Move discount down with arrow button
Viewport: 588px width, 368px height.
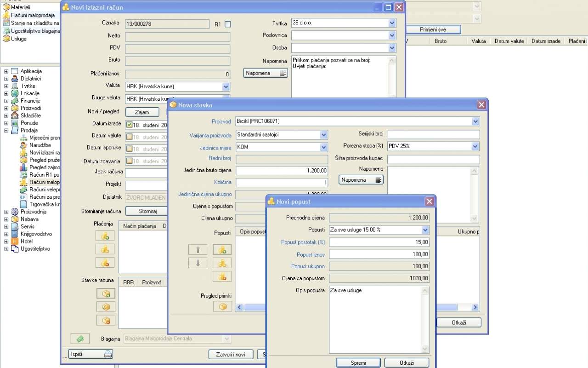pyautogui.click(x=198, y=263)
